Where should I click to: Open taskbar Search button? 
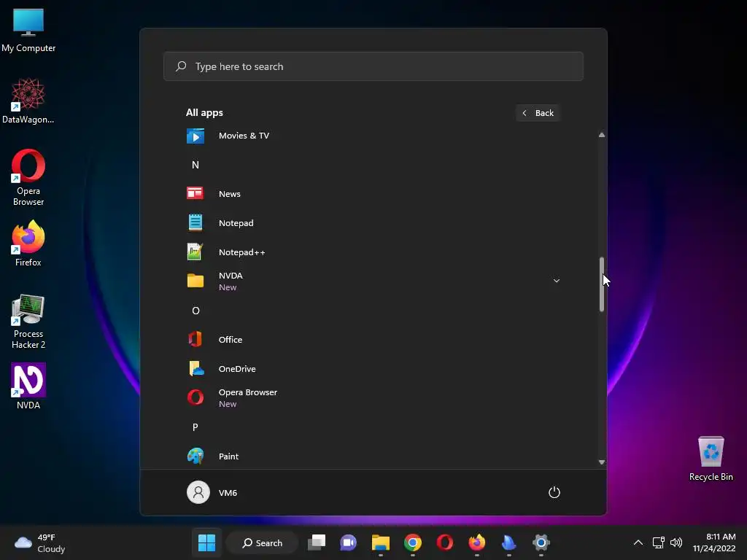click(x=262, y=542)
